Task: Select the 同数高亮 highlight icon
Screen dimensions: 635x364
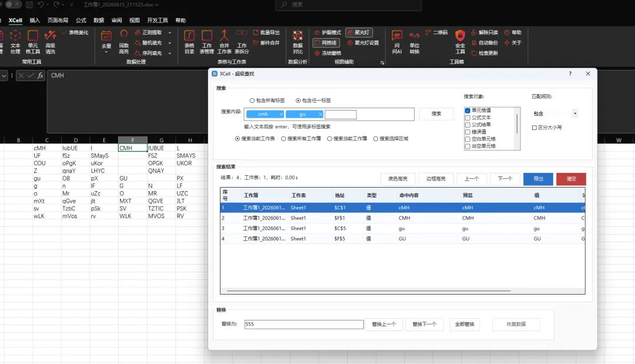Action: click(123, 42)
